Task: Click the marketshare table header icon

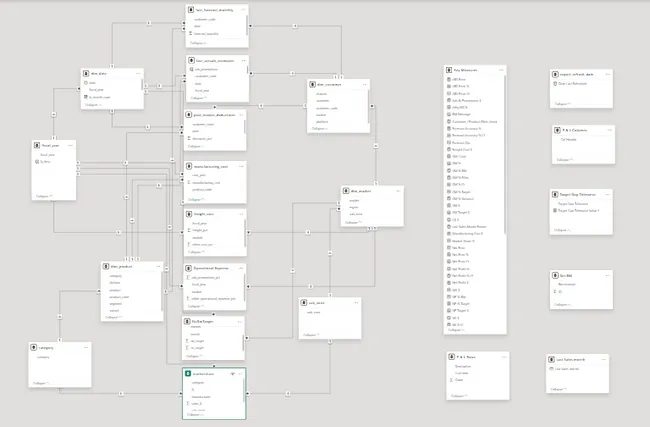Action: tap(189, 375)
